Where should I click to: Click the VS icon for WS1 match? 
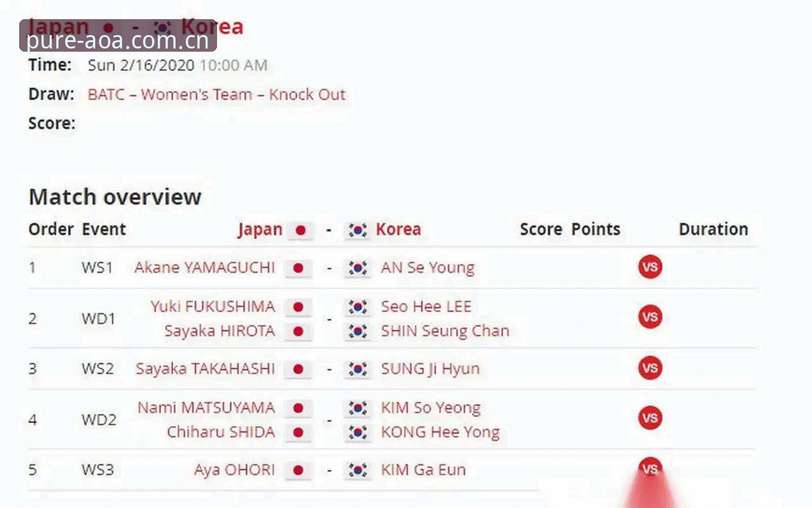click(650, 267)
